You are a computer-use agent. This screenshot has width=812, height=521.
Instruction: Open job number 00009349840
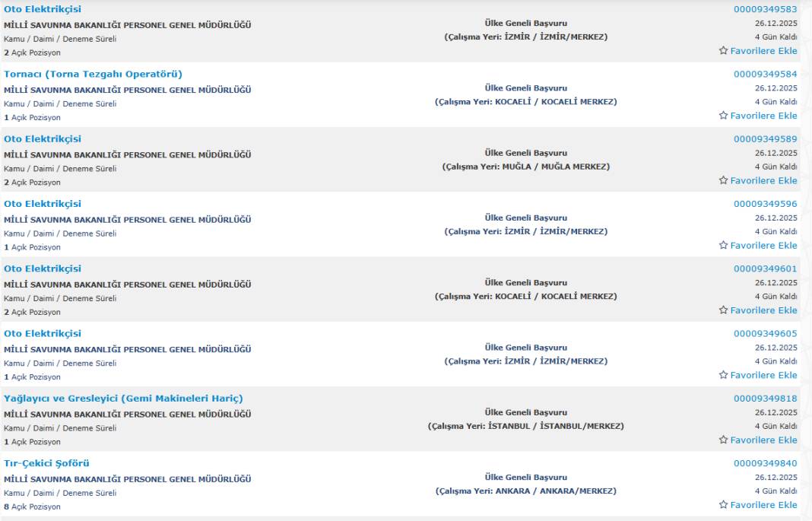click(765, 463)
